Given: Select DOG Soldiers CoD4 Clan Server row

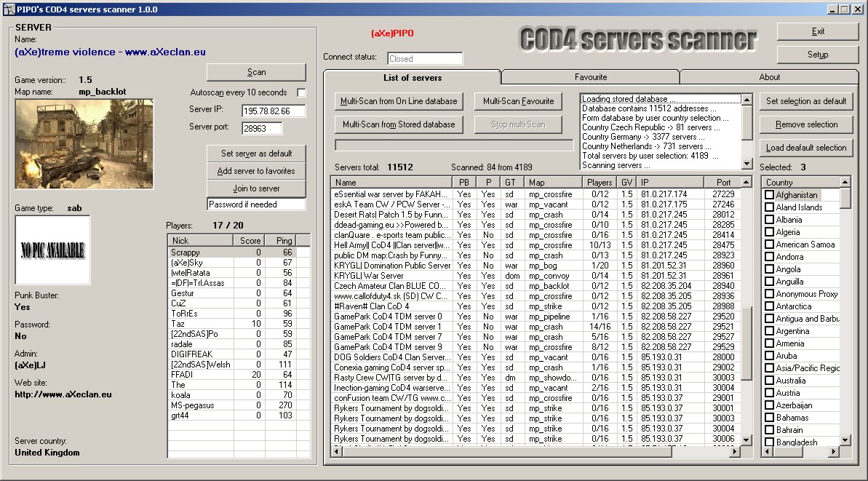Looking at the screenshot, I should (535, 357).
